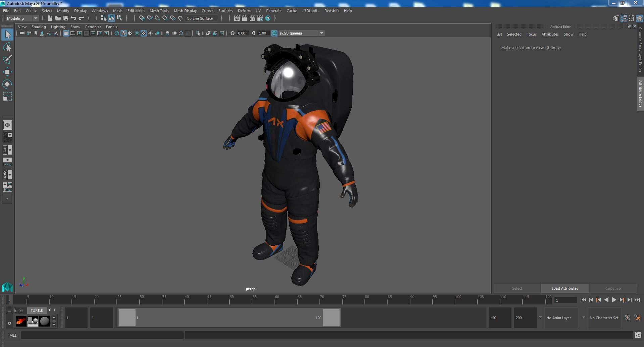The image size is (644, 347).
Task: Open the Deform menu
Action: (244, 11)
